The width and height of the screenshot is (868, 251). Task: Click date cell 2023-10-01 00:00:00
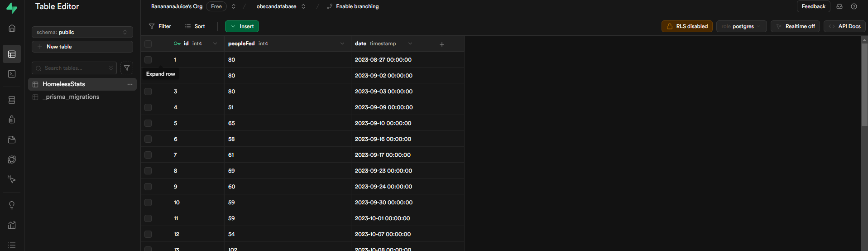pyautogui.click(x=385, y=218)
